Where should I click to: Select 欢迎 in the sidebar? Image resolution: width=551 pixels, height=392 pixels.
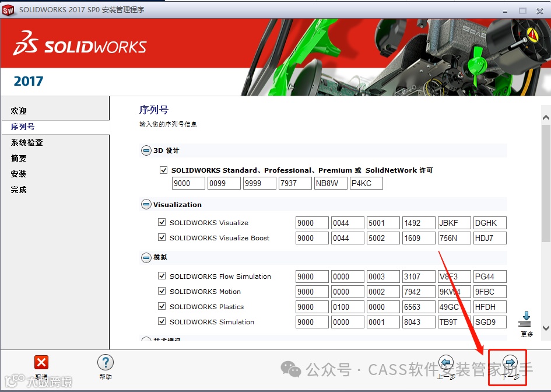tap(19, 111)
